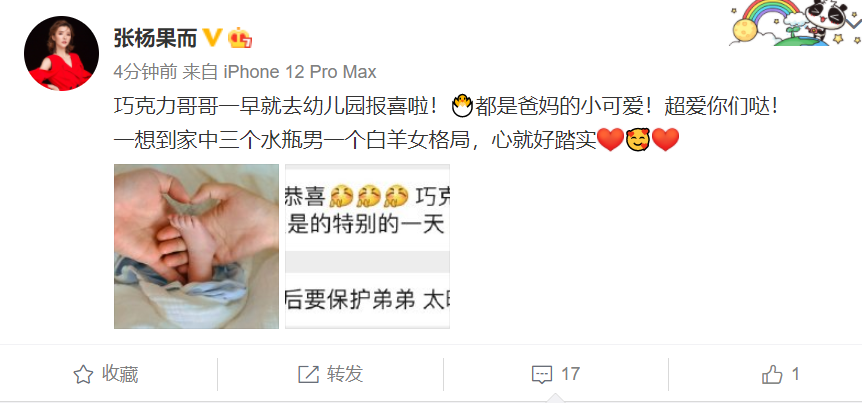Click the crown membership level badge
This screenshot has height=403, width=862.
pyautogui.click(x=240, y=38)
